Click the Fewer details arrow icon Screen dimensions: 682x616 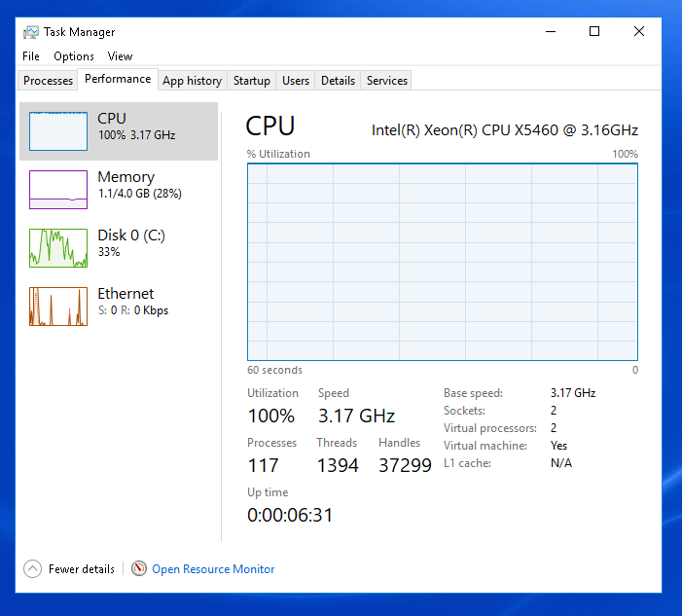coord(33,568)
